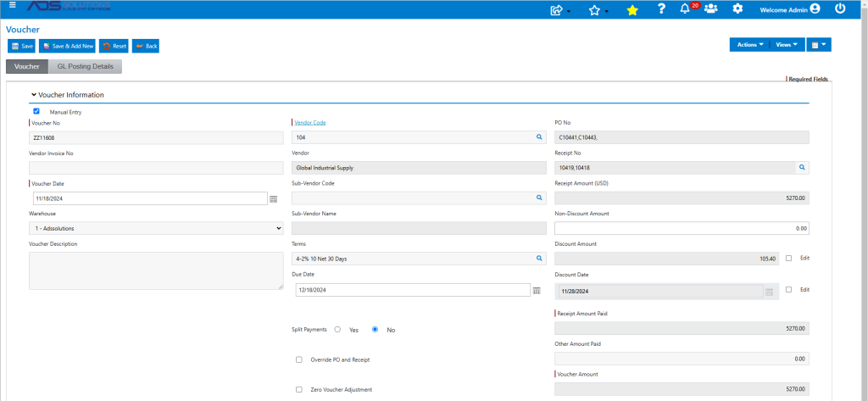Click the Other Amount Paid field
Screen dimensions: 868x401
[682, 359]
